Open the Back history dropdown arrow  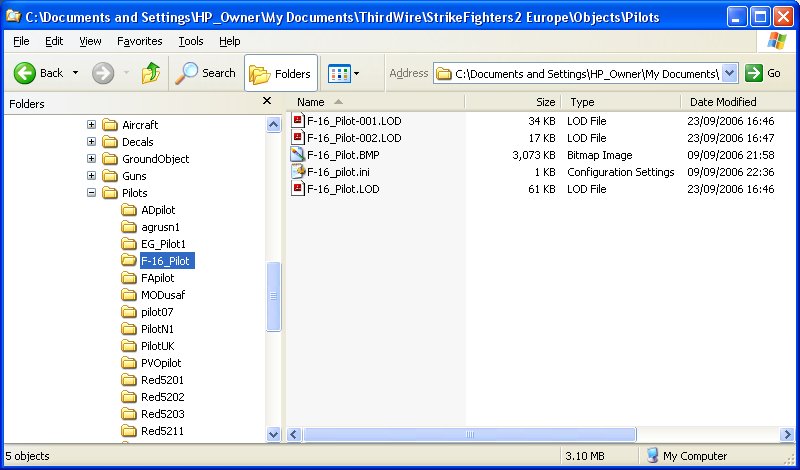(76, 73)
